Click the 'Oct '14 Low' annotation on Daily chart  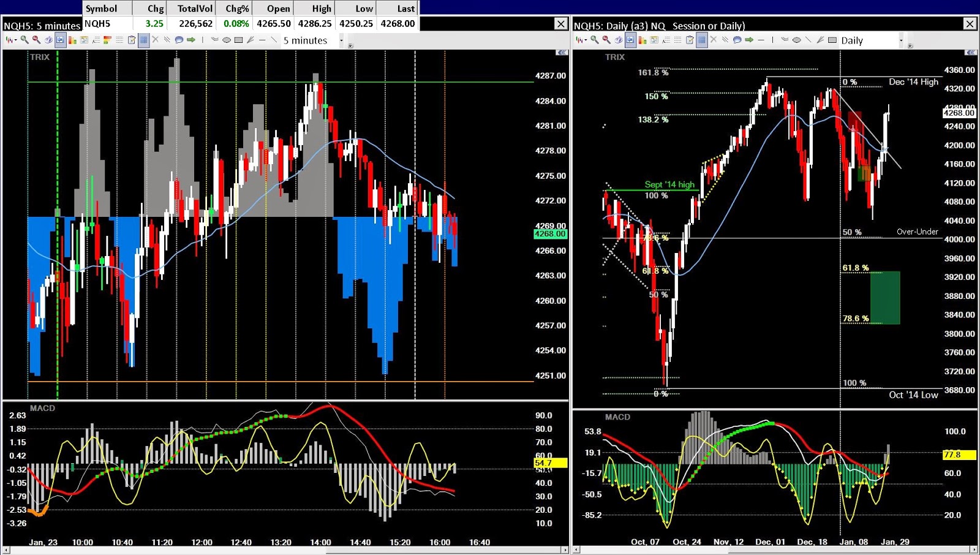click(x=913, y=395)
